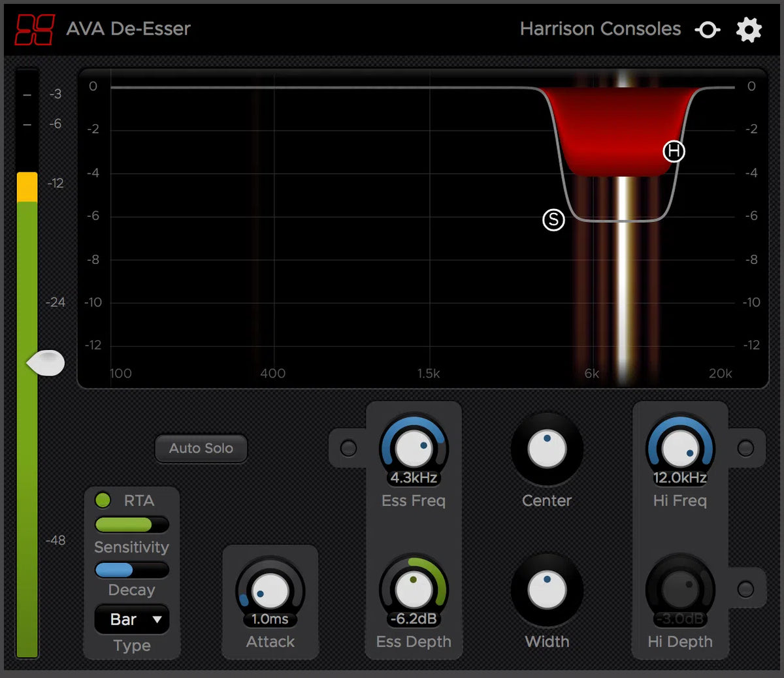The image size is (784, 678).
Task: Toggle the solo button left of Ess Freq
Action: [348, 448]
